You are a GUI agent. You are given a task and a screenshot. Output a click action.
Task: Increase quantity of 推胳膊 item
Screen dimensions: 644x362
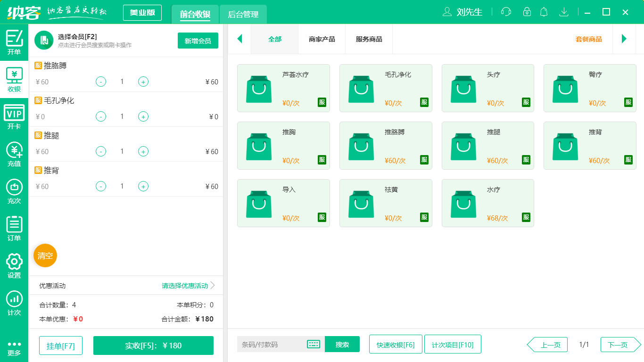(143, 82)
